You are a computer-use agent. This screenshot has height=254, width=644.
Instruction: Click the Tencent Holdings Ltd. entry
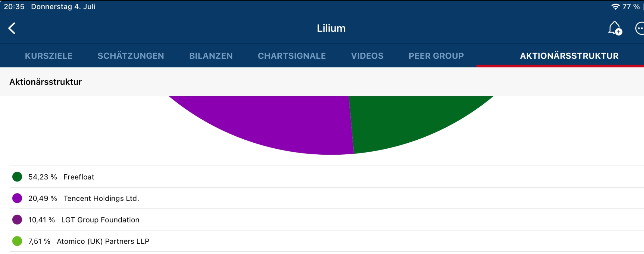101,198
